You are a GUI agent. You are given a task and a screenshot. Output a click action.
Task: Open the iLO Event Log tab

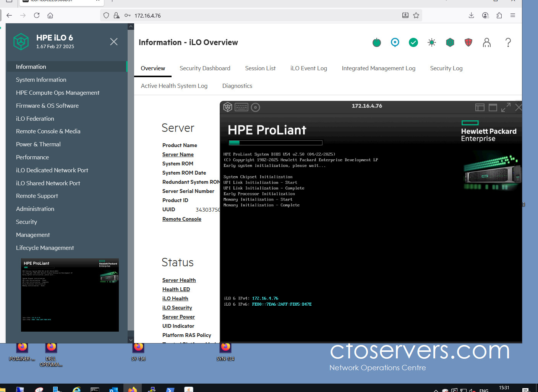[x=309, y=68]
